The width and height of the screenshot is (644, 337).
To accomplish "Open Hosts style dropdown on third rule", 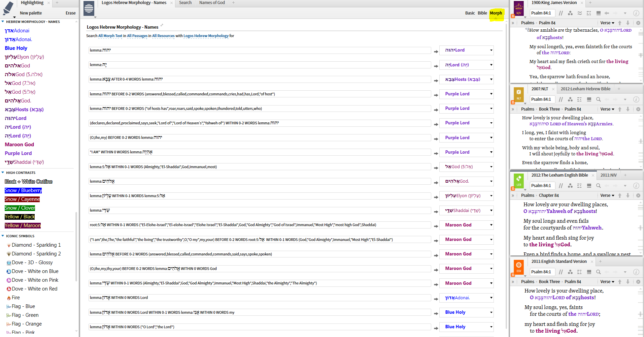I will point(491,80).
